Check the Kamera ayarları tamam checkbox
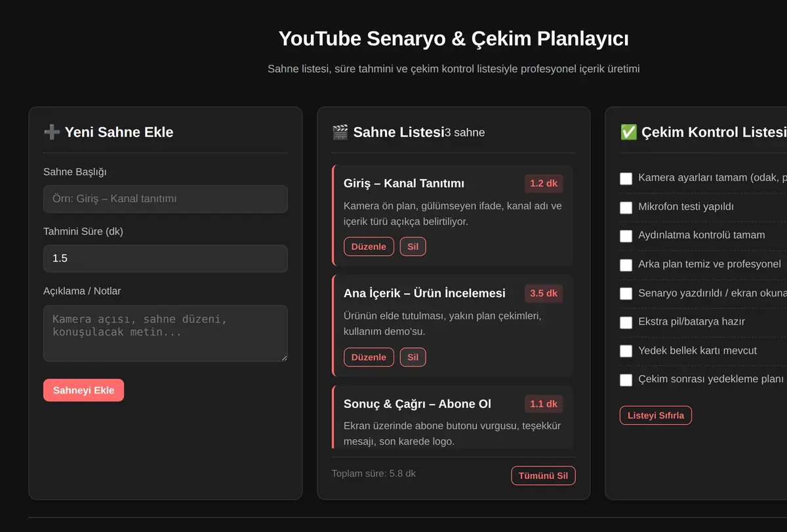 click(x=626, y=178)
